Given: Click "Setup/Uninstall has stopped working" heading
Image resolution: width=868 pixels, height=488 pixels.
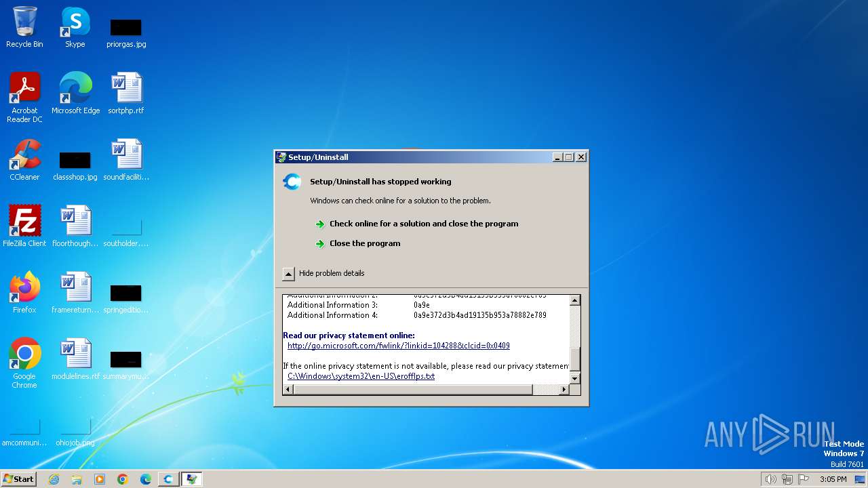Looking at the screenshot, I should click(380, 182).
